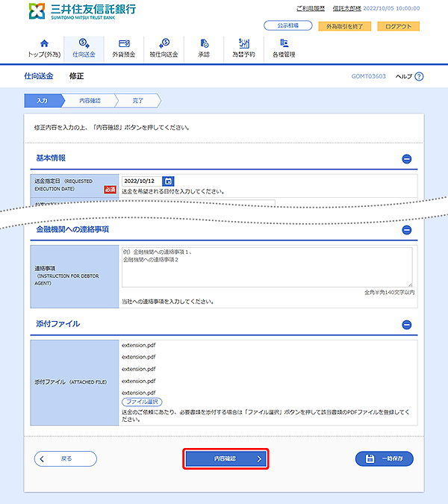Open help question mark icon
Image resolution: width=448 pixels, height=504 pixels.
point(419,76)
